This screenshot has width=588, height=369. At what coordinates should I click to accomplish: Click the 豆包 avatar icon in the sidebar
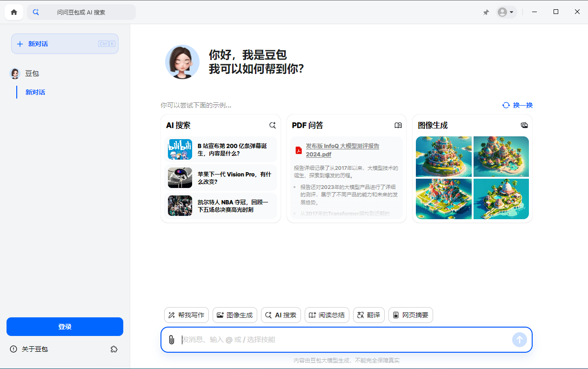click(14, 73)
